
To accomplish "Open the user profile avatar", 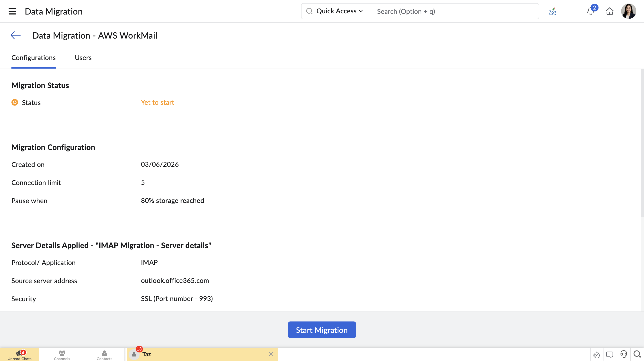I will (x=629, y=11).
